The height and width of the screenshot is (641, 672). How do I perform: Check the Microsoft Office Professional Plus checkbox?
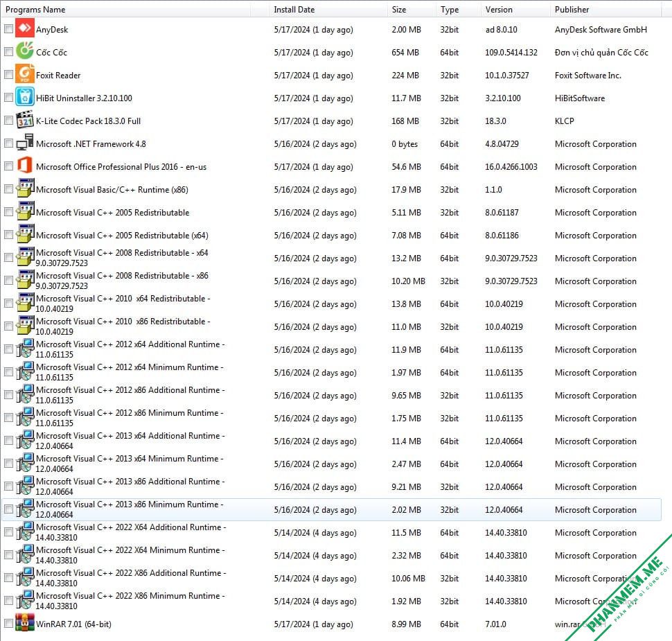tap(8, 166)
